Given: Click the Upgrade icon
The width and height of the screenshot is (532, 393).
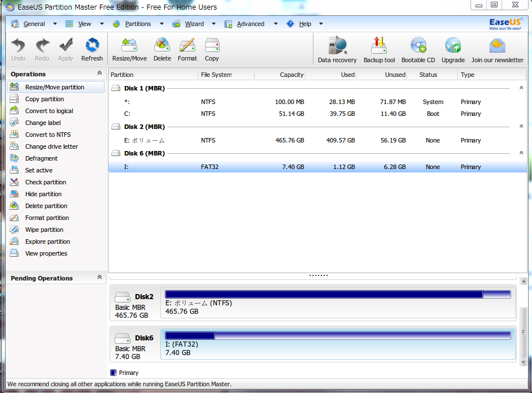Looking at the screenshot, I should point(453,50).
